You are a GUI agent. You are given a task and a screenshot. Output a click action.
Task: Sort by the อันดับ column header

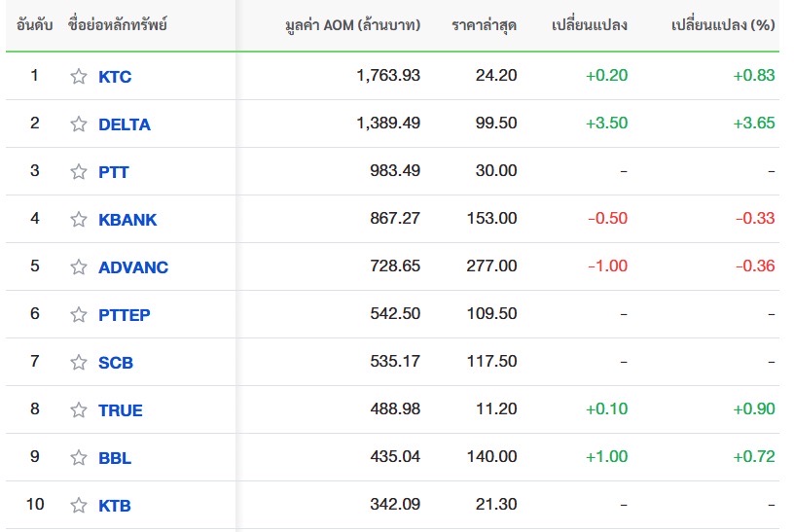[35, 24]
